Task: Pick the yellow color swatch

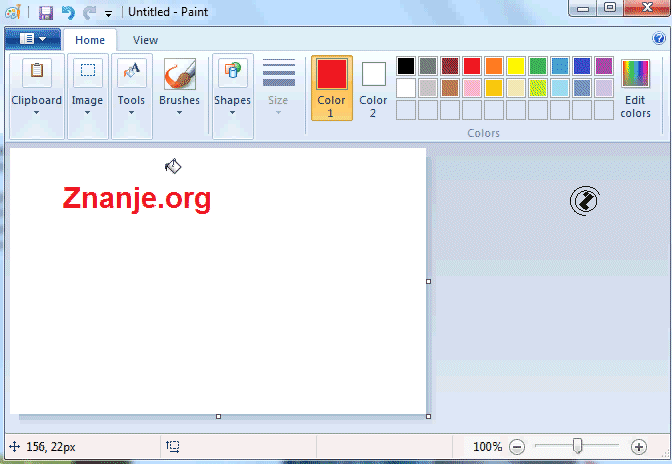Action: point(515,66)
